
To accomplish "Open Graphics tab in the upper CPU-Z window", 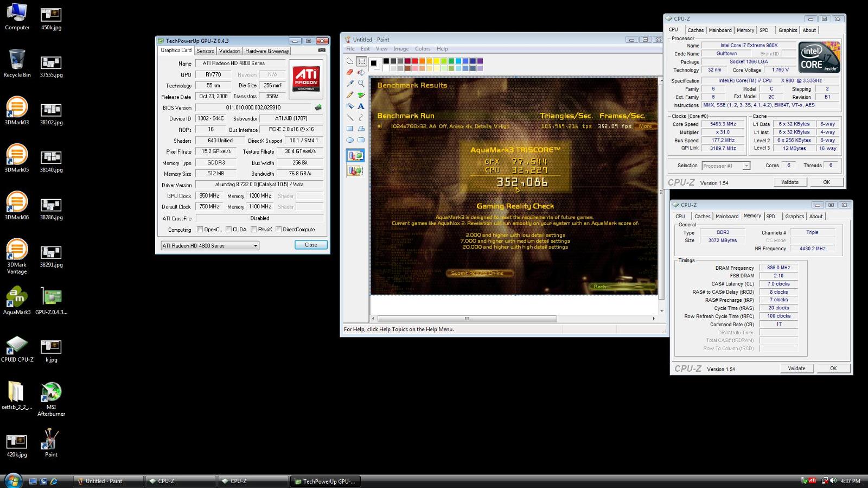I will coord(788,30).
